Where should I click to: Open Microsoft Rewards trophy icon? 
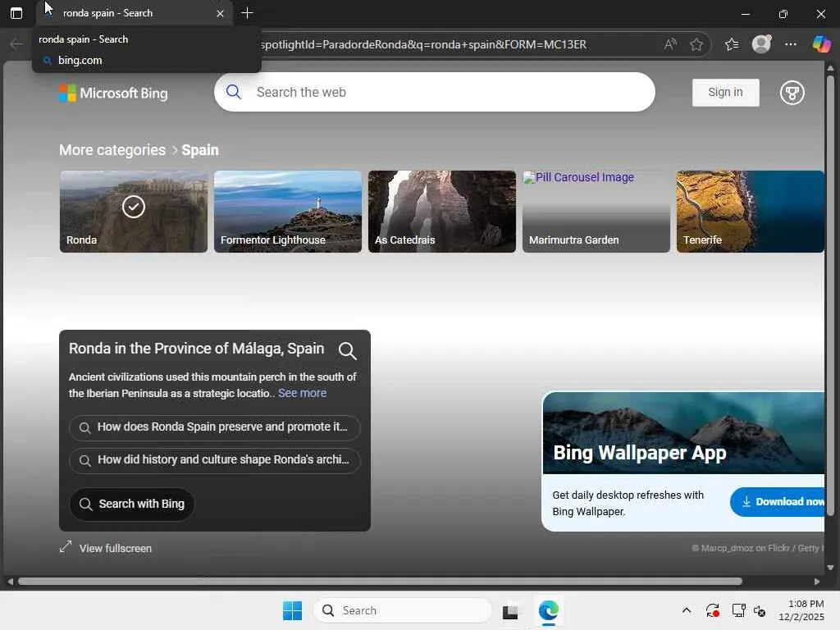(792, 93)
